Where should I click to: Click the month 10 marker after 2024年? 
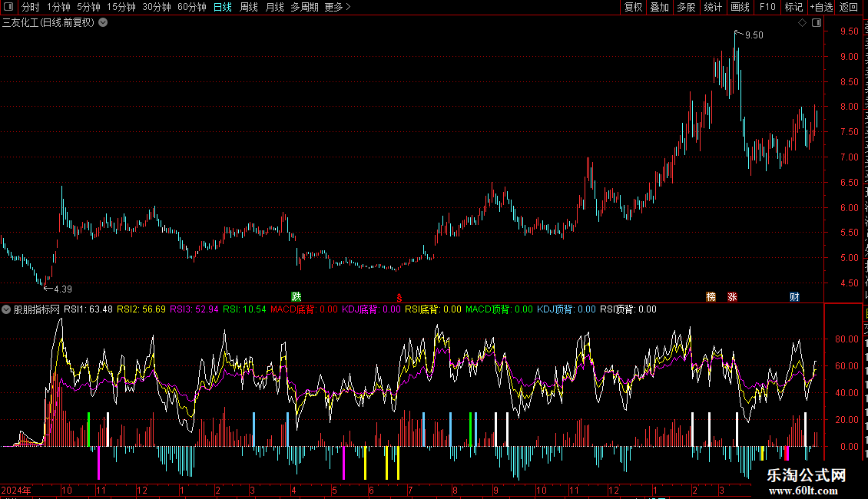pyautogui.click(x=66, y=490)
